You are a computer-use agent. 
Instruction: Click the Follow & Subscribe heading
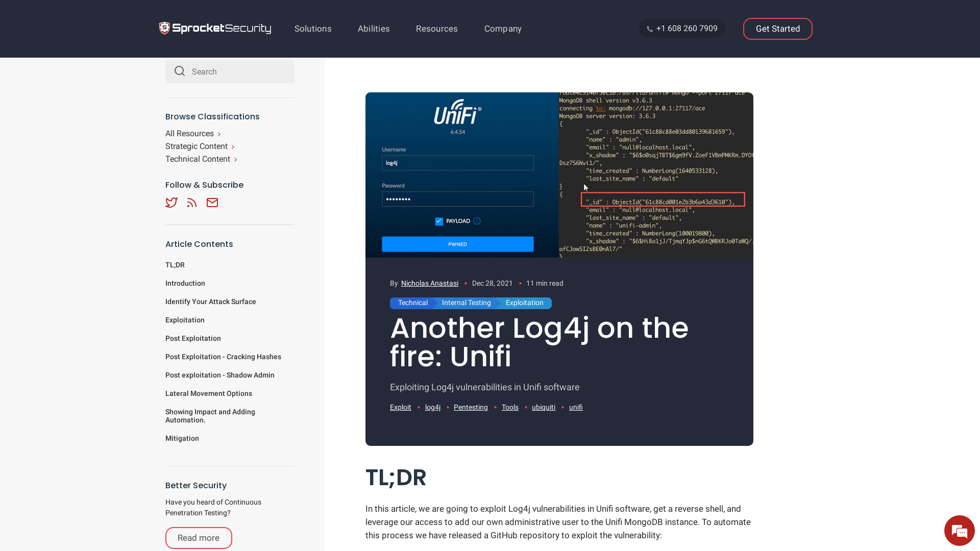pos(204,185)
